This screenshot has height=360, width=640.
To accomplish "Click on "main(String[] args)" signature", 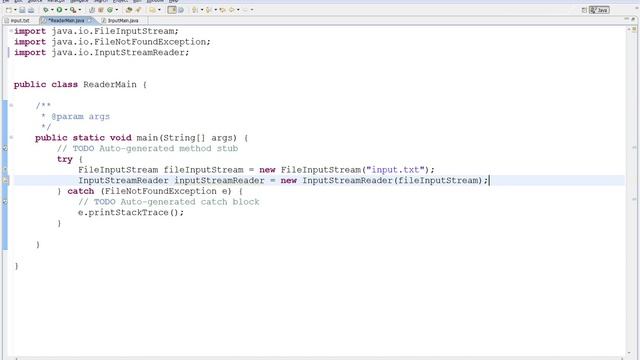I will coord(187,138).
